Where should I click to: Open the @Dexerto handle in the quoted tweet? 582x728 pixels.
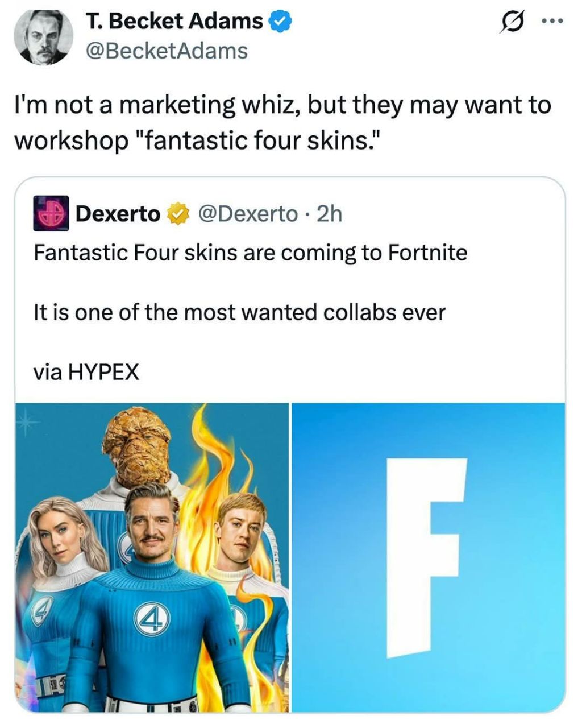pyautogui.click(x=247, y=214)
